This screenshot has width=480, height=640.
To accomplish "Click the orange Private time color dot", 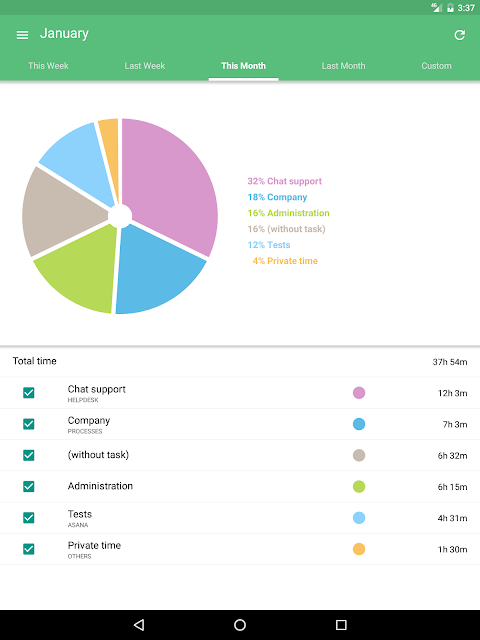I will point(359,549).
